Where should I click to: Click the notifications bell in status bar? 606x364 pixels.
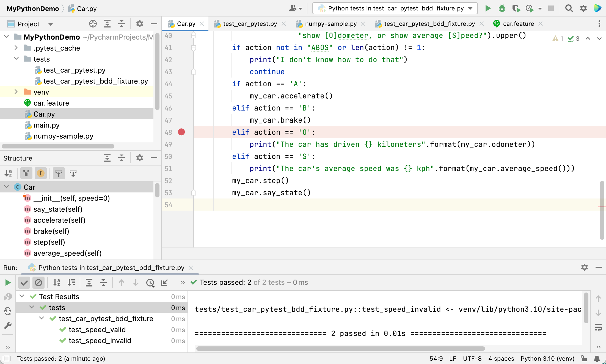[597, 359]
